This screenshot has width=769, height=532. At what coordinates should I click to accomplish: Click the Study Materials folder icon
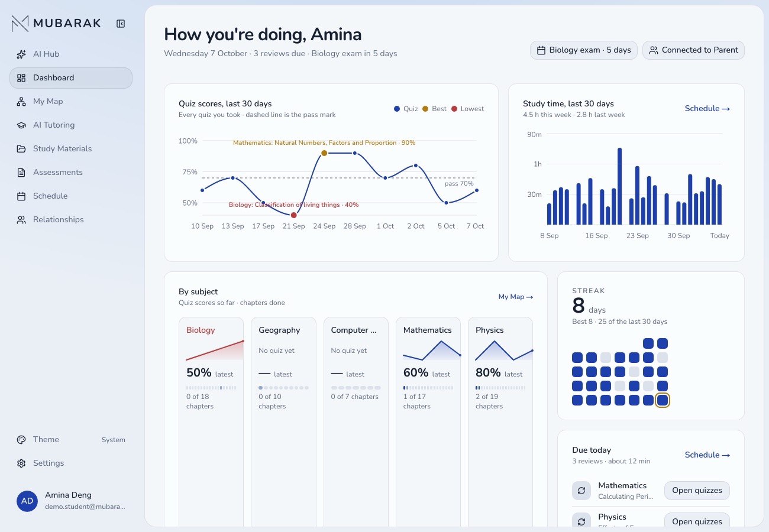pos(21,148)
